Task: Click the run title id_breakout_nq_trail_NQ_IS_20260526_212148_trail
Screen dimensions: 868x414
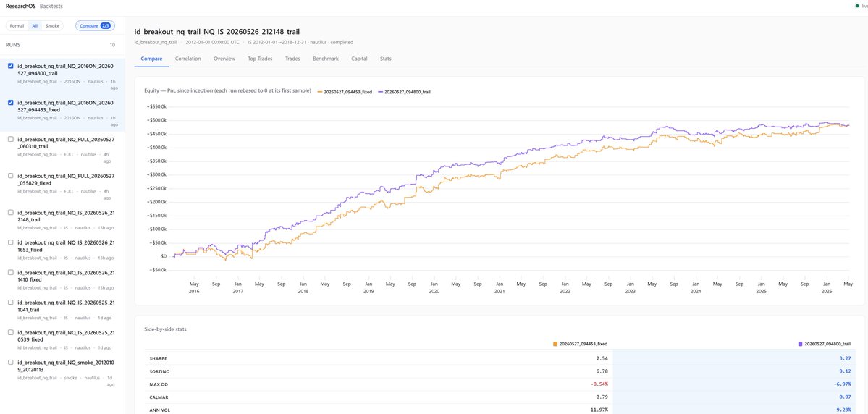Action: click(218, 32)
